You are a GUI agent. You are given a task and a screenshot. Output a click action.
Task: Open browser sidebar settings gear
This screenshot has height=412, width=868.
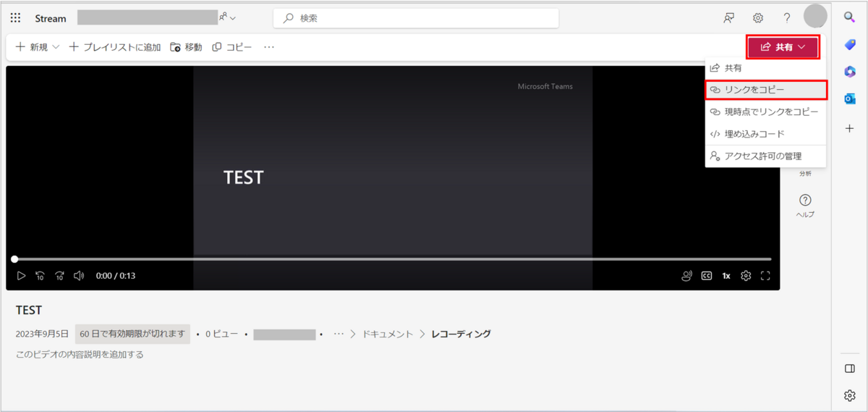coord(850,395)
